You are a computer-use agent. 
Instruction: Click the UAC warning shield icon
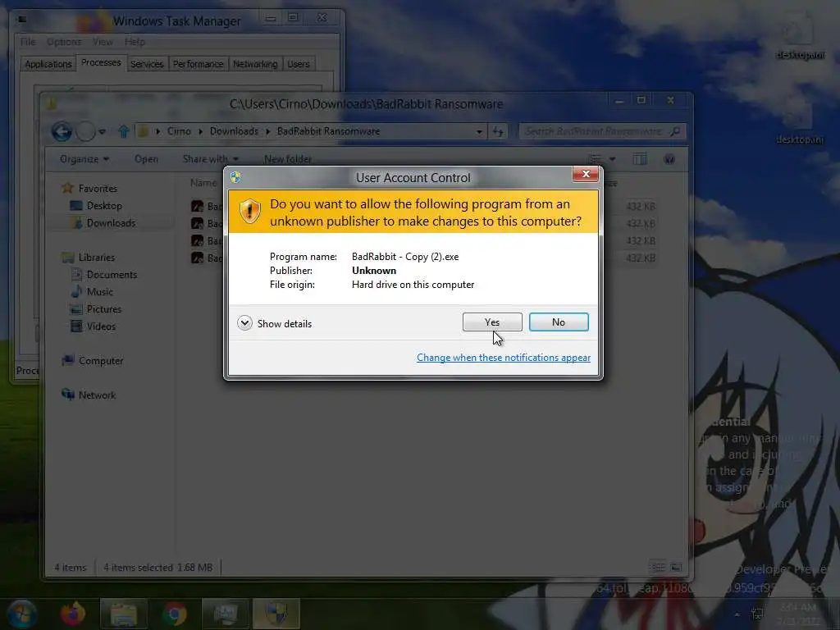[249, 211]
